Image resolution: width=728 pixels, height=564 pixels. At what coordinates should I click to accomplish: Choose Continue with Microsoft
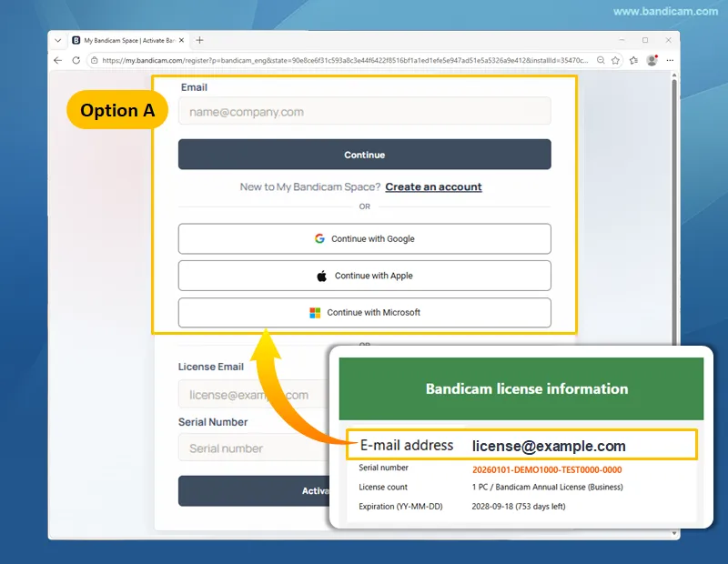pyautogui.click(x=365, y=312)
